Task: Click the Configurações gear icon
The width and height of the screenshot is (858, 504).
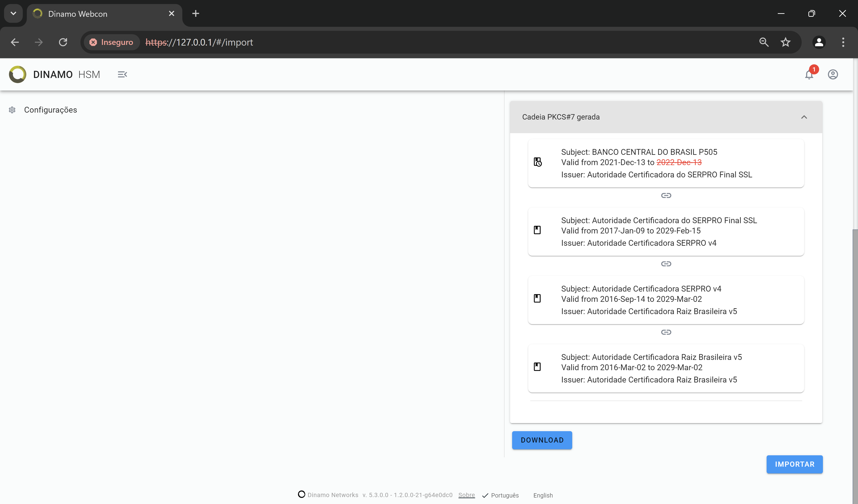Action: (12, 110)
